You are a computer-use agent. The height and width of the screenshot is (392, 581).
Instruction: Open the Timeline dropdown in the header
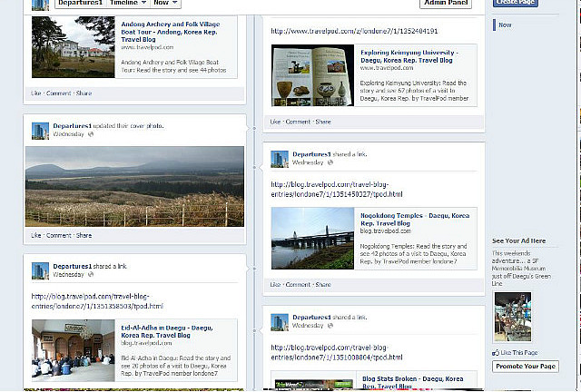coord(128,3)
